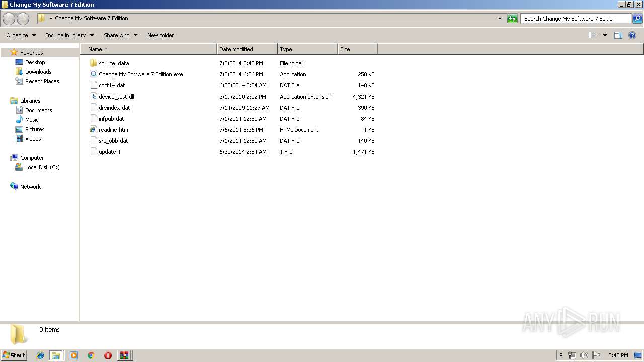
Task: Open Local Disk (C:)
Action: 42,167
